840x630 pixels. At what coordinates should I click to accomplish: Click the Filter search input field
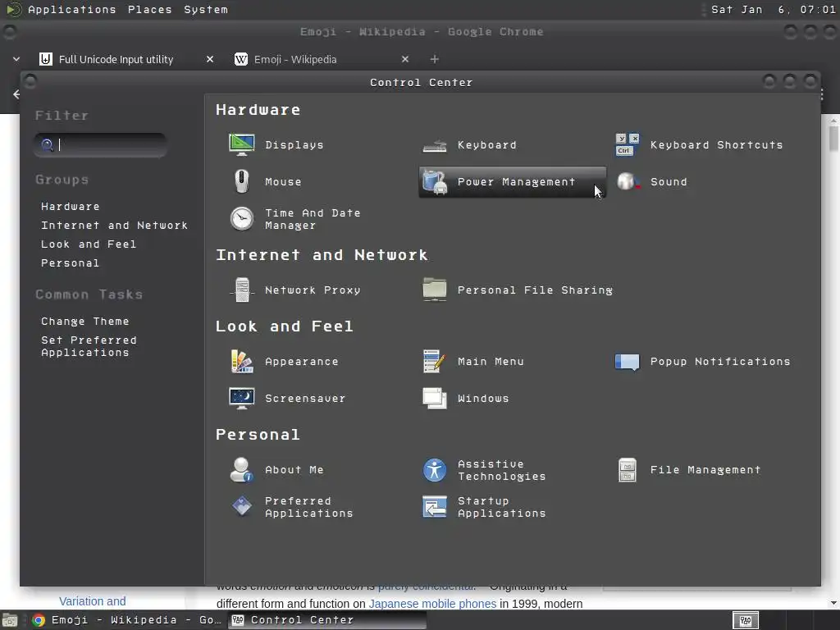tap(100, 144)
